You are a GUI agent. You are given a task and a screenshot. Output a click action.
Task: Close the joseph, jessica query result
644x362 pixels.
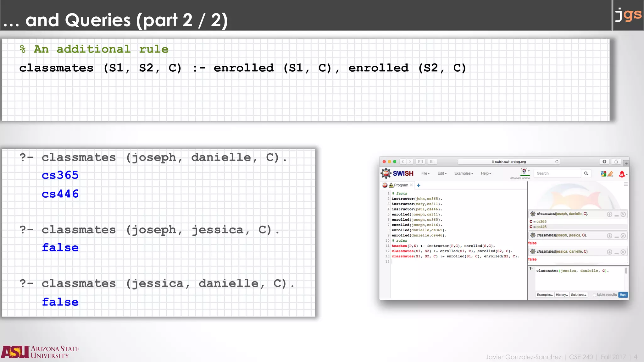coord(623,236)
